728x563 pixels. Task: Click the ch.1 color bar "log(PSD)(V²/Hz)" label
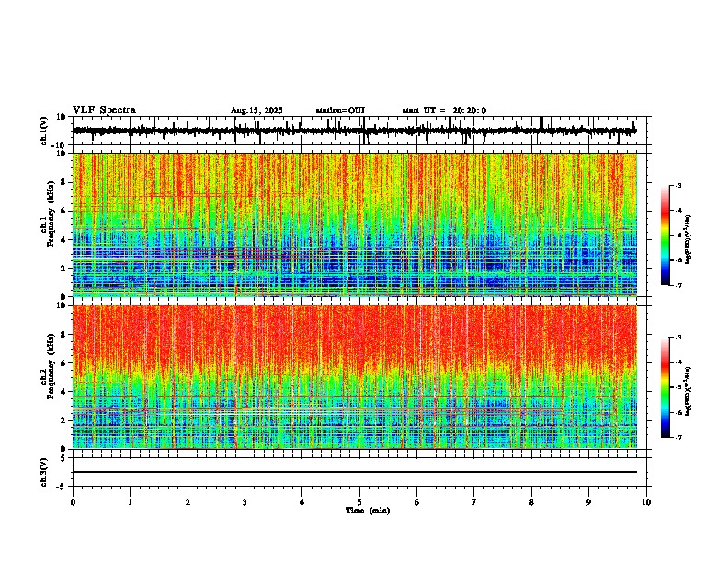point(688,240)
